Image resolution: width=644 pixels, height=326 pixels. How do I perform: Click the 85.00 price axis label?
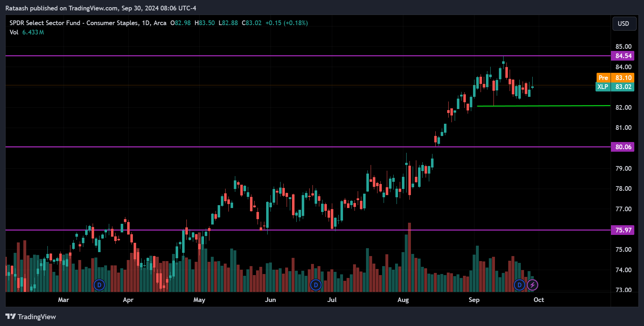click(624, 47)
